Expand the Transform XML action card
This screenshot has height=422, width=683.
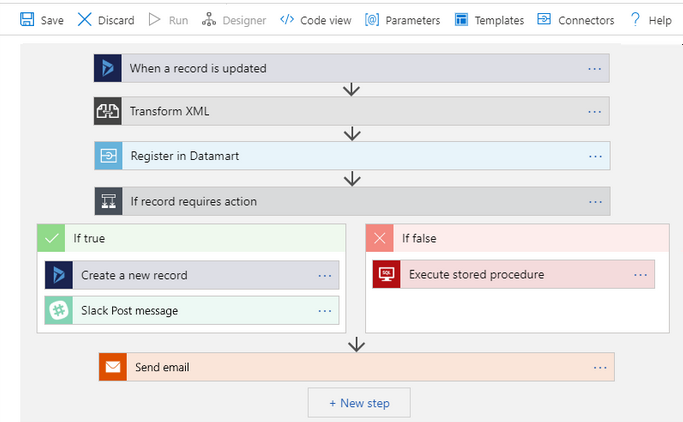[352, 111]
